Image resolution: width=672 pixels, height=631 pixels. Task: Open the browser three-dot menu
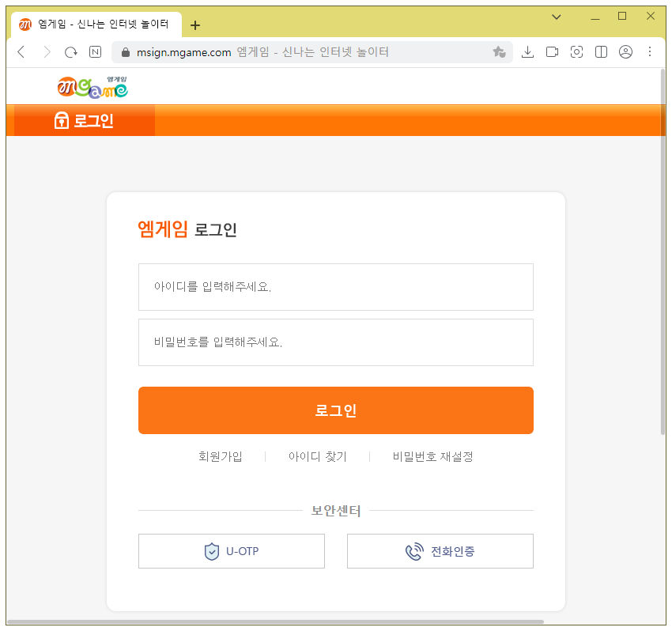coord(650,52)
